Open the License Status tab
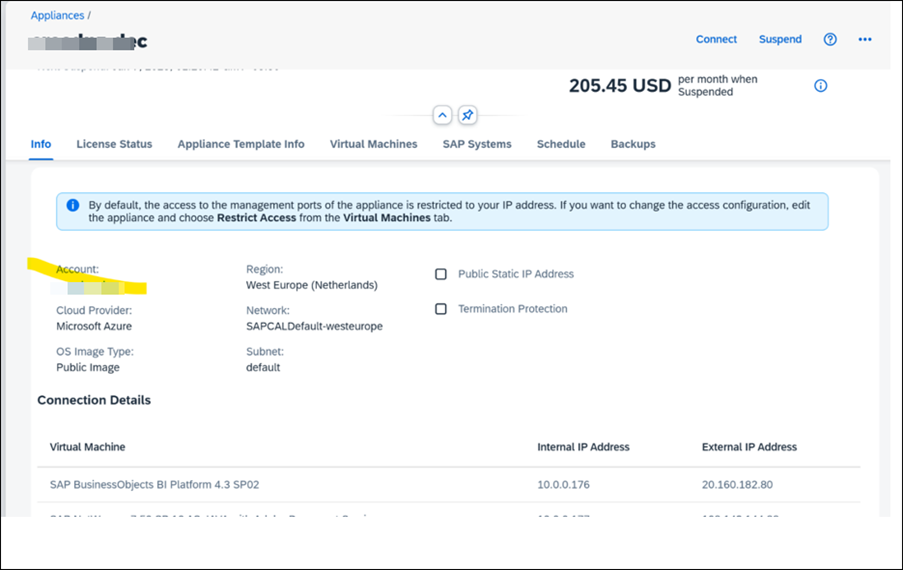This screenshot has height=570, width=903. pos(114,144)
